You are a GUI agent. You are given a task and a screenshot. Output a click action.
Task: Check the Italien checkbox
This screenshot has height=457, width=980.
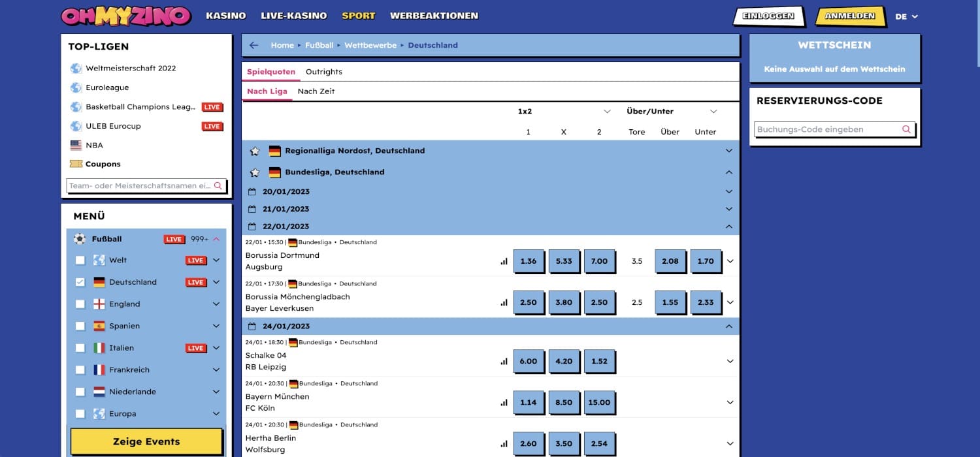[80, 348]
